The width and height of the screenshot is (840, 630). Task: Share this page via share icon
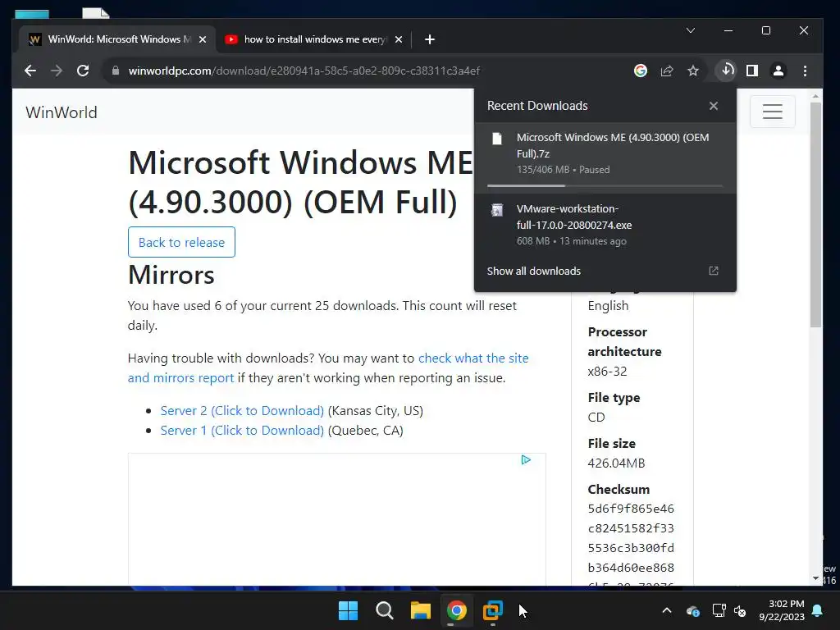(x=667, y=71)
